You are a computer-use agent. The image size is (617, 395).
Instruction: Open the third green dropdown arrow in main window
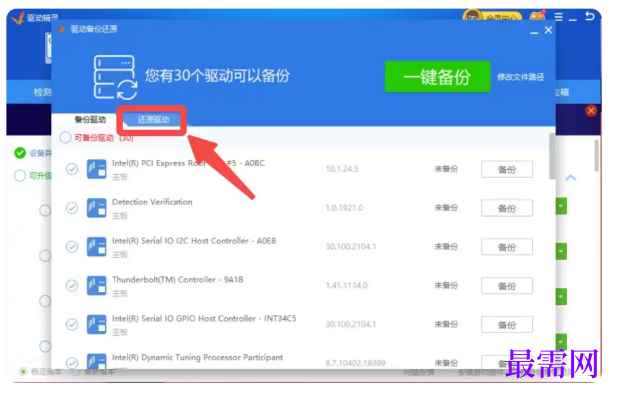(x=561, y=297)
